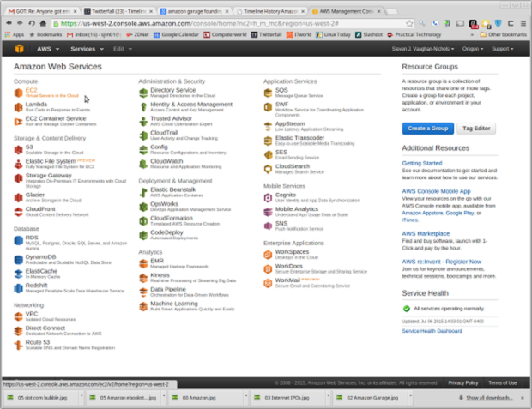Open the Service Health Dashboard link
Screen dimensions: 532x409
click(432, 331)
